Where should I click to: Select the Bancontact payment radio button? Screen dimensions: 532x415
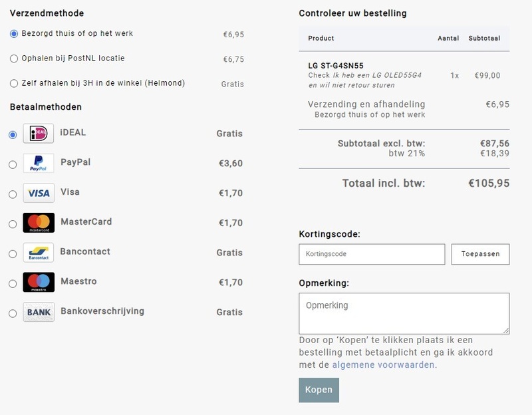pyautogui.click(x=13, y=254)
